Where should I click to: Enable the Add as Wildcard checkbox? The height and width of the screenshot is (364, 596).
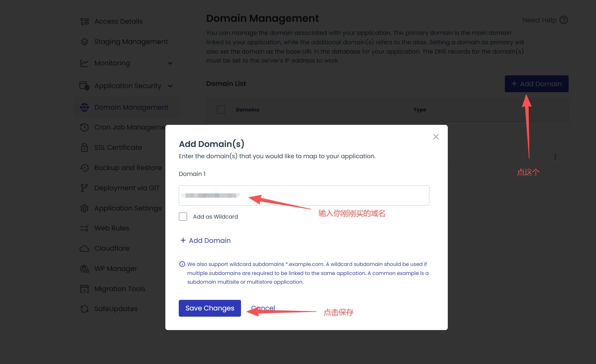pos(183,217)
